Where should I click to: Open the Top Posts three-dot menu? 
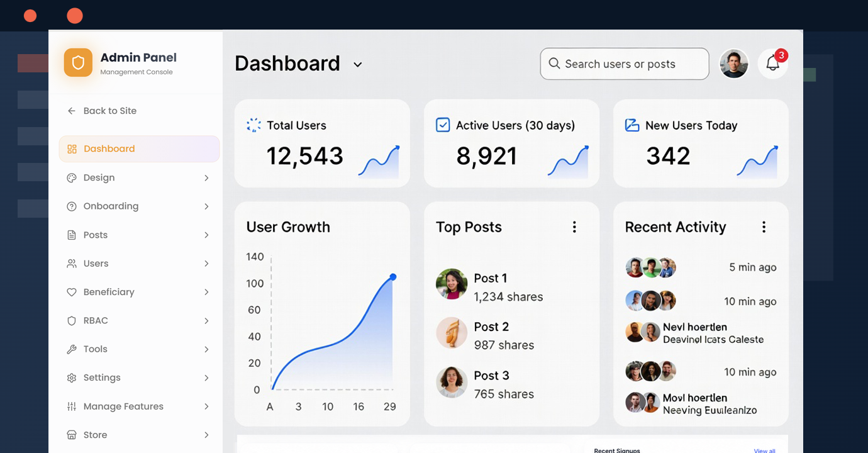574,227
